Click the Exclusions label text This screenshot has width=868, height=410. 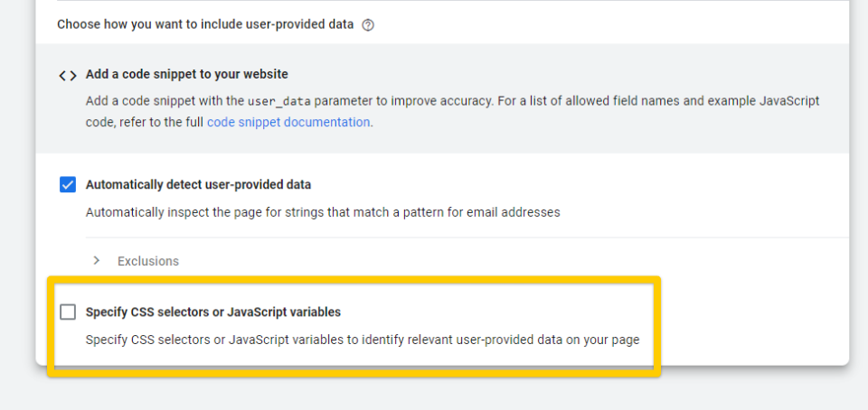(147, 261)
